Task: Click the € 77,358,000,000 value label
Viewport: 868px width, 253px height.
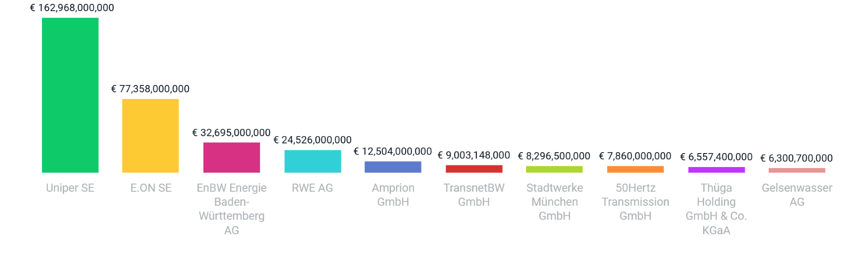Action: coord(150,89)
